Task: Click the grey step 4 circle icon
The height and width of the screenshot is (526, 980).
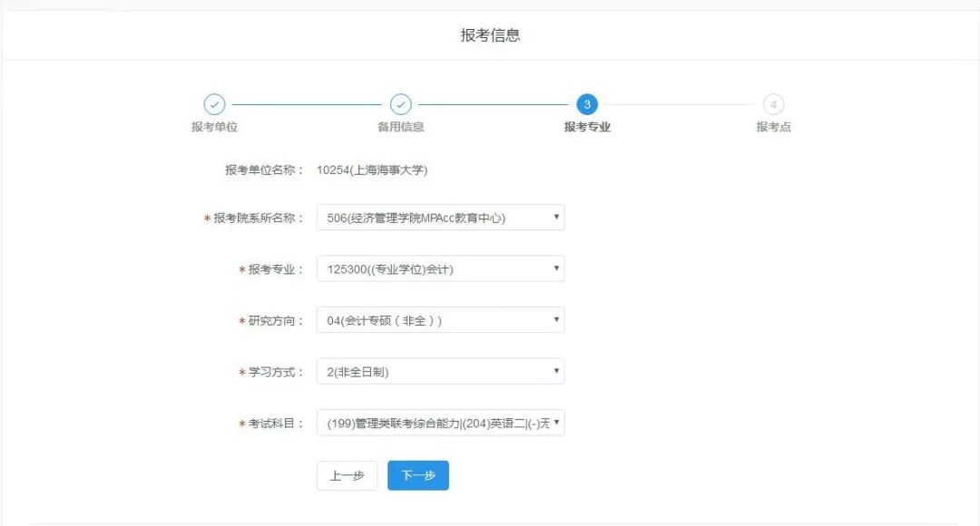Action: tap(773, 104)
